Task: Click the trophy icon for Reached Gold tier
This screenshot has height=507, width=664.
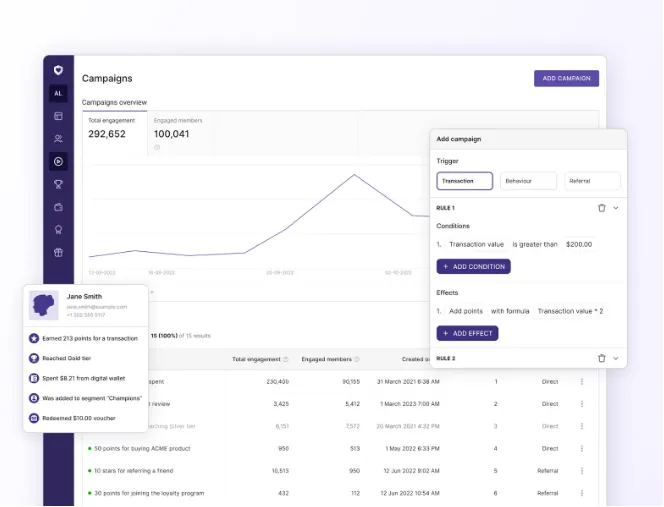Action: [x=34, y=358]
